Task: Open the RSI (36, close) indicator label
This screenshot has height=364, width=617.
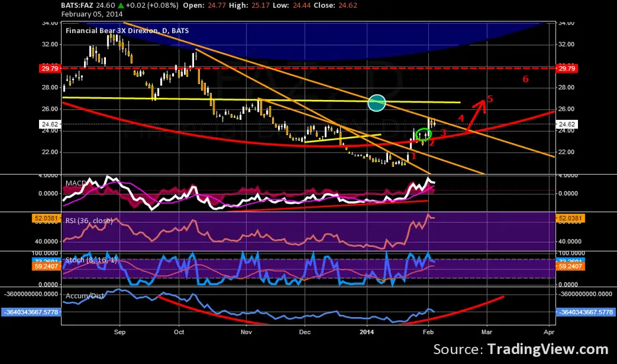Action: (x=89, y=221)
